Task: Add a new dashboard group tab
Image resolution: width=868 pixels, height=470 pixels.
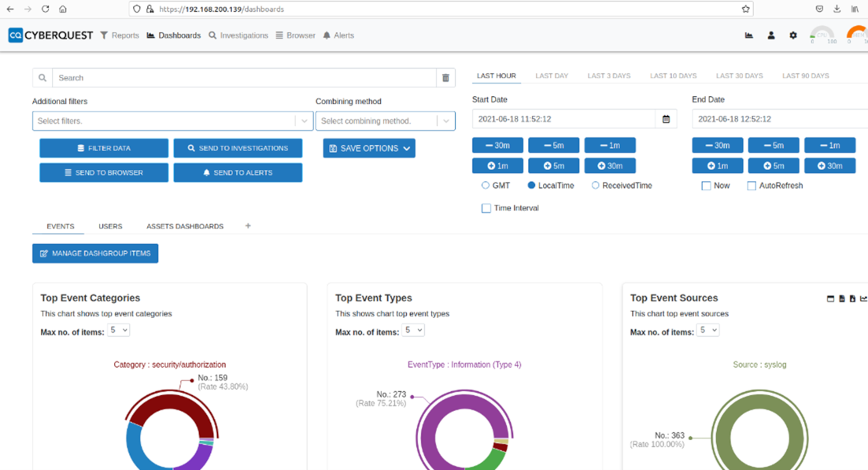Action: [x=248, y=226]
